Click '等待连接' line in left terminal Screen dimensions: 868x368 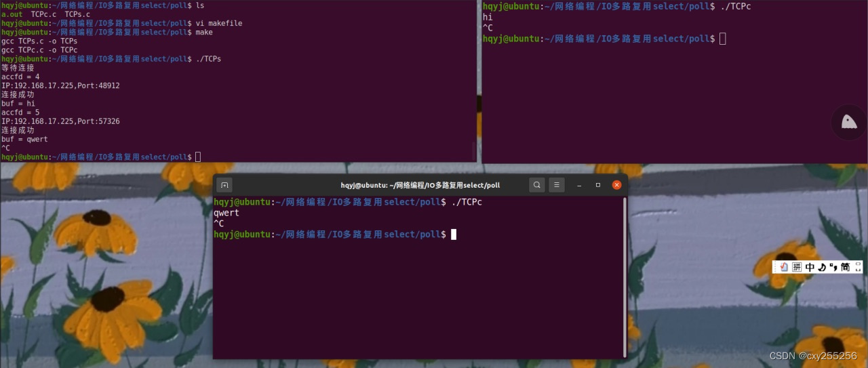coord(18,68)
